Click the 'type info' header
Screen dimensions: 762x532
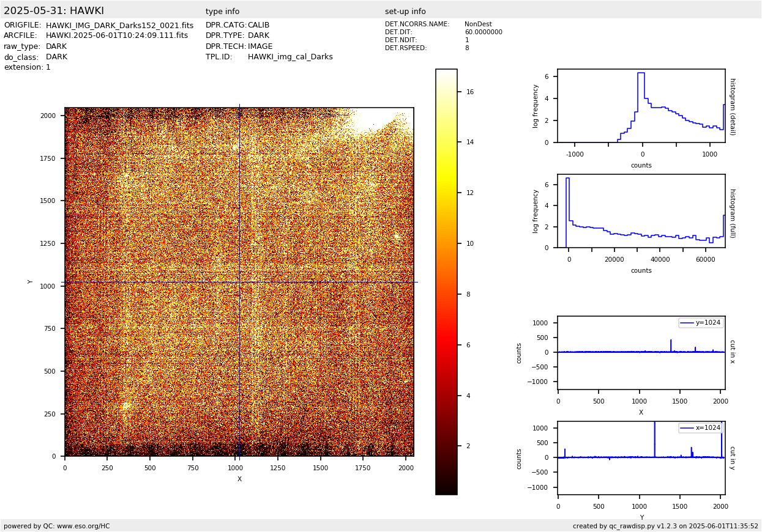222,12
